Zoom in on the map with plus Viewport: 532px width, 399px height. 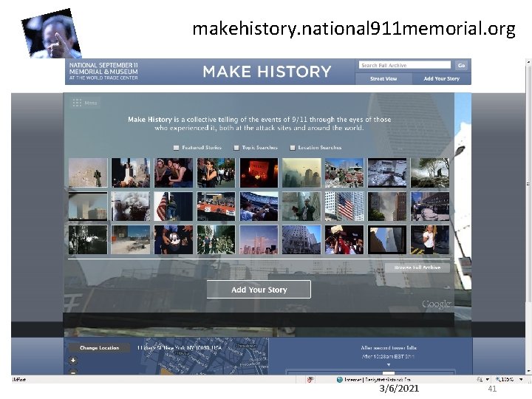click(73, 361)
